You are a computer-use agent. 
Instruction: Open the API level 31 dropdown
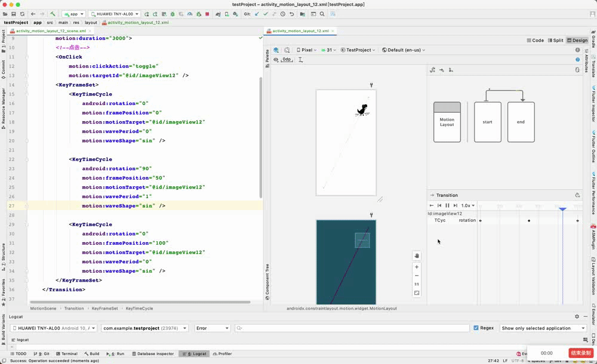329,50
